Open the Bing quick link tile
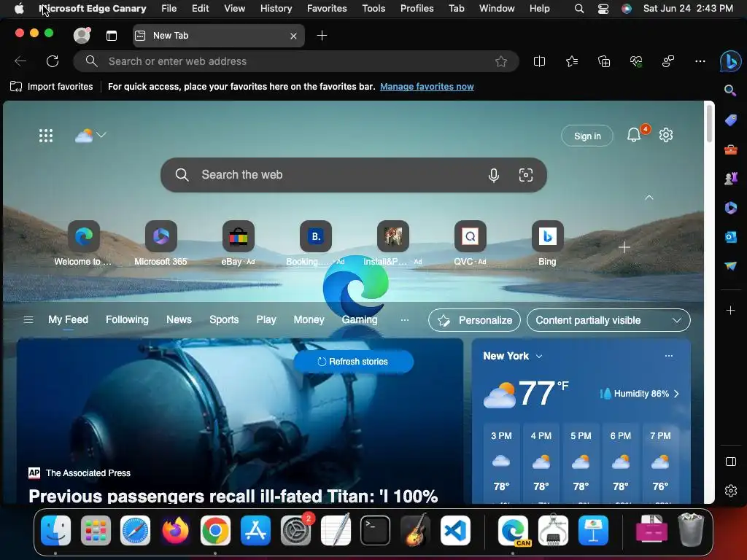This screenshot has width=747, height=560. tap(547, 244)
